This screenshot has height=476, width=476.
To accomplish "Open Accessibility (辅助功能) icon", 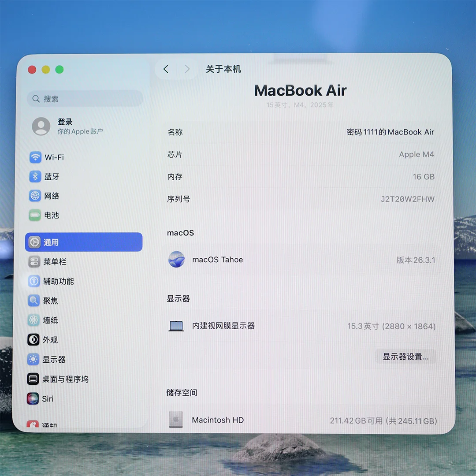I will click(34, 281).
